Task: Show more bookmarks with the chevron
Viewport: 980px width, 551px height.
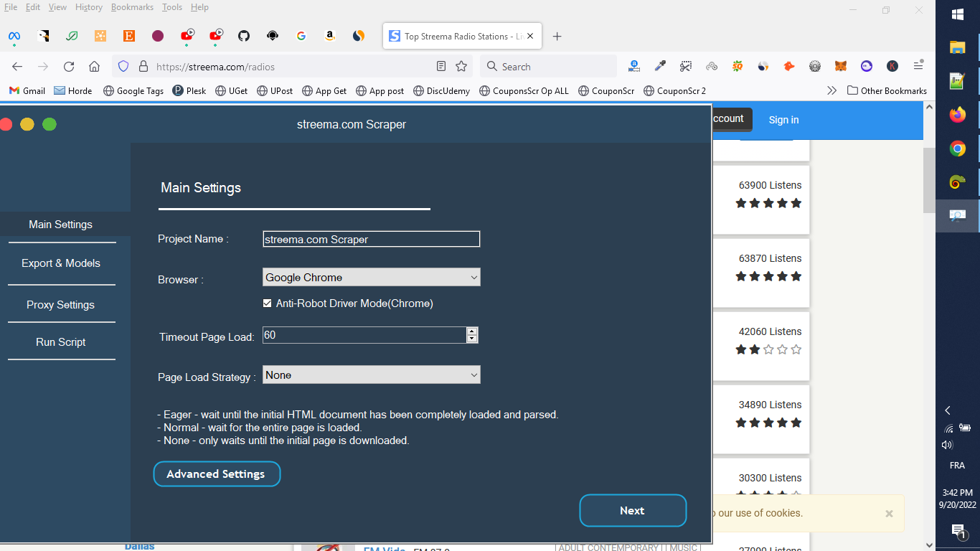Action: pos(831,90)
